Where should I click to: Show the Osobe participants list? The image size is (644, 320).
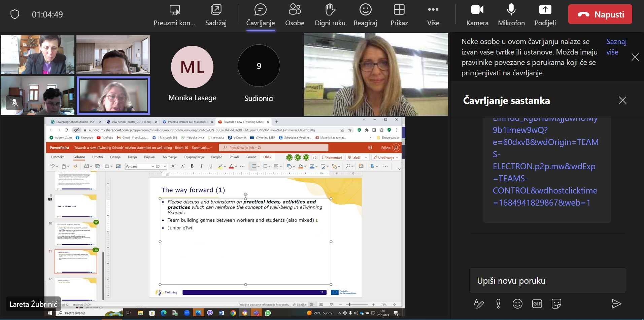point(295,15)
